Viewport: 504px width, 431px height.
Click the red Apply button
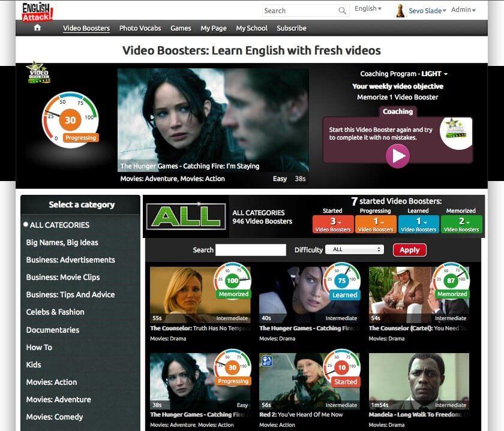coord(409,250)
